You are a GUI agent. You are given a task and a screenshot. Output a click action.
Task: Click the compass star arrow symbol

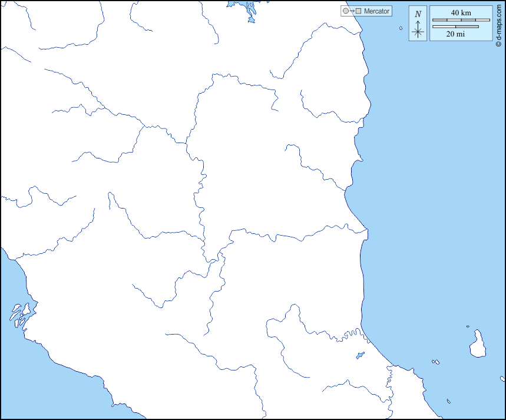pyautogui.click(x=418, y=31)
